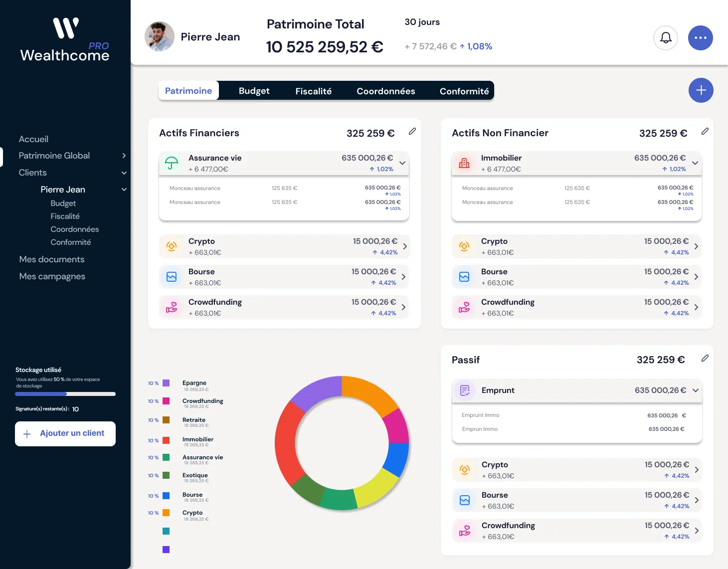Open the notifications bell

coord(666,38)
